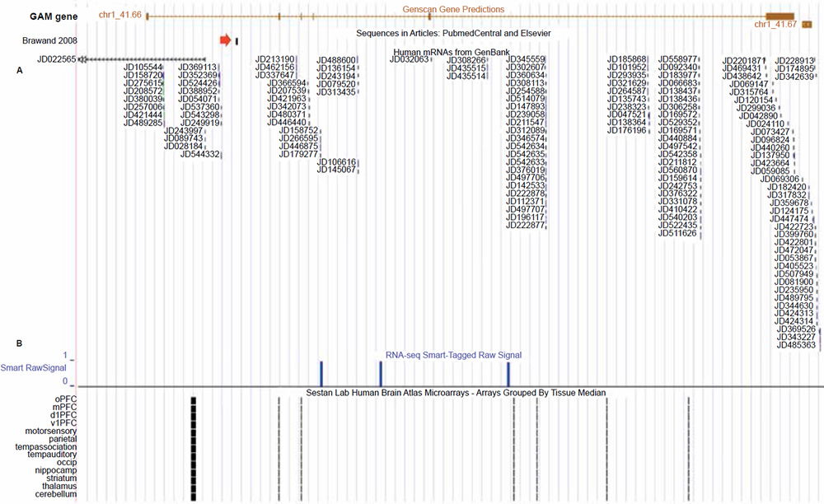The height and width of the screenshot is (504, 824).
Task: Select the JD022565 mRNA label
Action: pos(56,59)
